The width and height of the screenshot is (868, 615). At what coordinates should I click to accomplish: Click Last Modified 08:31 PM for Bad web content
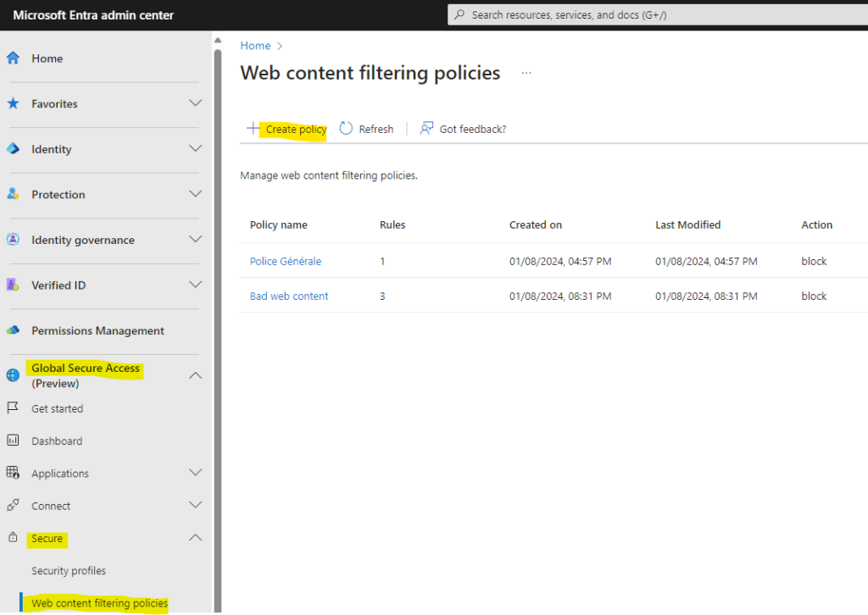tap(706, 296)
